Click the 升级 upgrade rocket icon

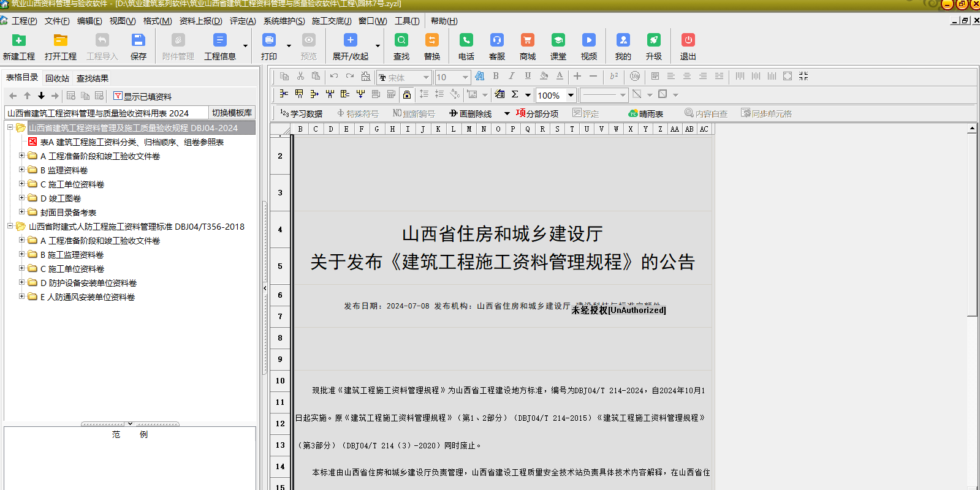pos(653,40)
